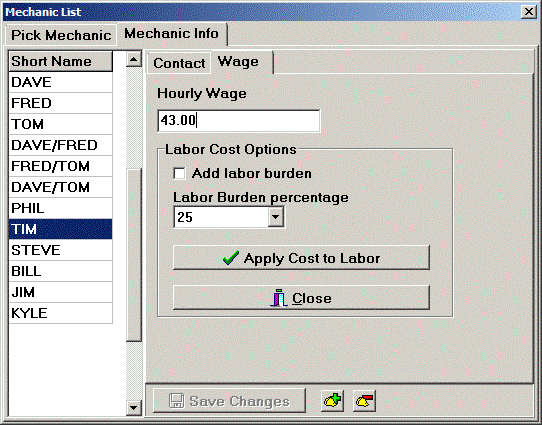Viewport: 542px width, 425px height.
Task: Click the Mechanic Info tab
Action: coord(171,34)
